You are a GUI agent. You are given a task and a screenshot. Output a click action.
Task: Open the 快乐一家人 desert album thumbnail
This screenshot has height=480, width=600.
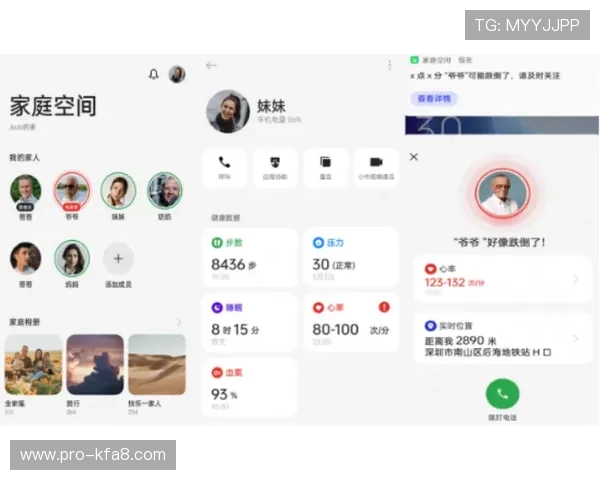click(157, 364)
